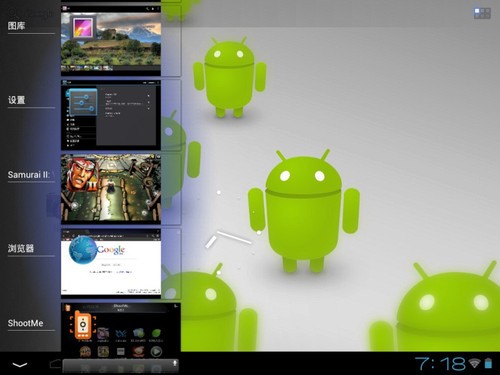Click the settings sliders icon on thumbnail

(x=82, y=102)
